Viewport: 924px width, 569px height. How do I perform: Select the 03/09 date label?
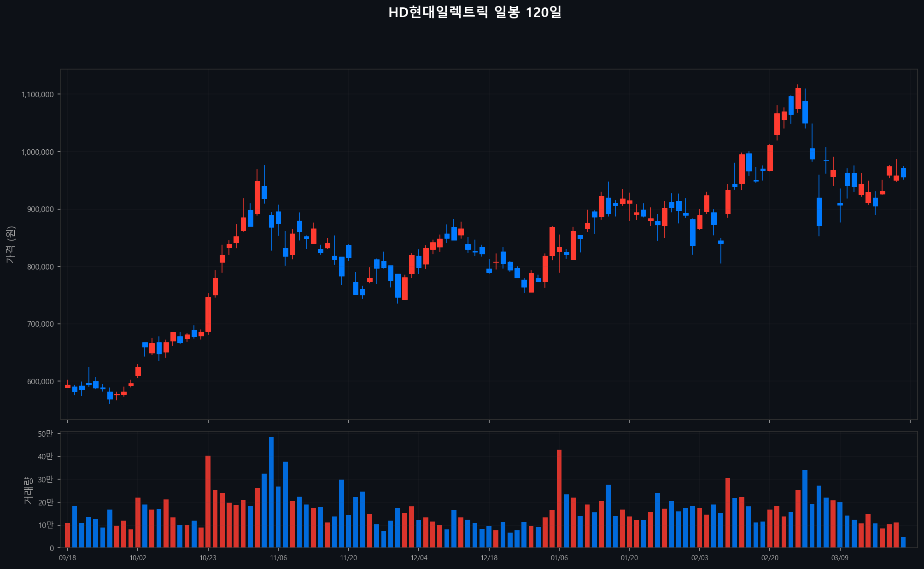tap(840, 558)
